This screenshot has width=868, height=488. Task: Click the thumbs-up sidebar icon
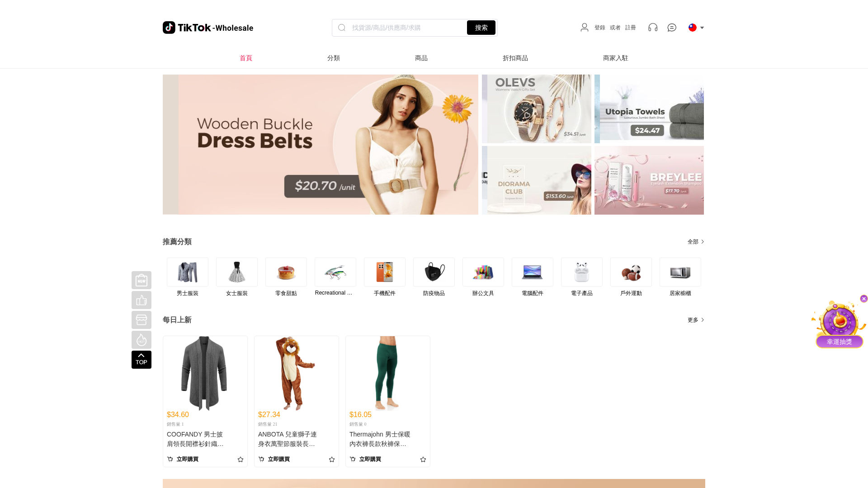(x=142, y=300)
